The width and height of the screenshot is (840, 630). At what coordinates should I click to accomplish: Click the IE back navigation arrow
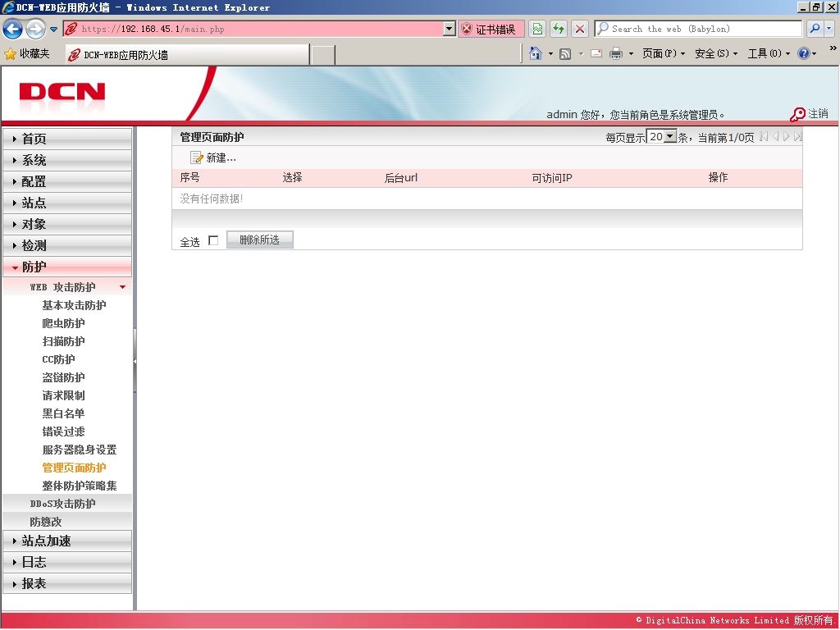tap(13, 29)
